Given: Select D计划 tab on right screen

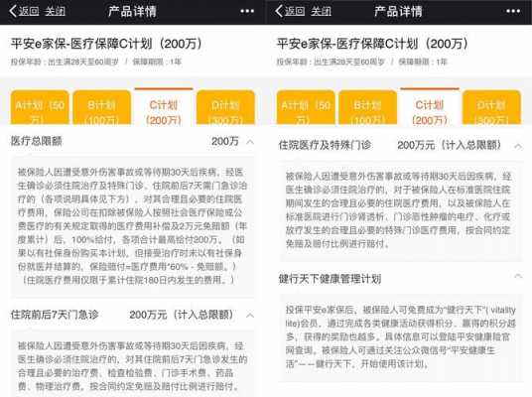Looking at the screenshot, I should click(491, 107).
